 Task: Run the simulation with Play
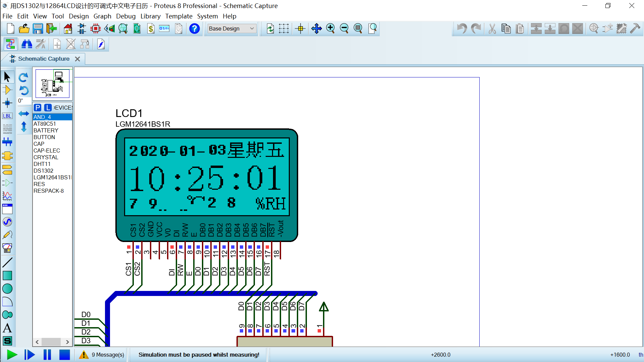pos(12,355)
